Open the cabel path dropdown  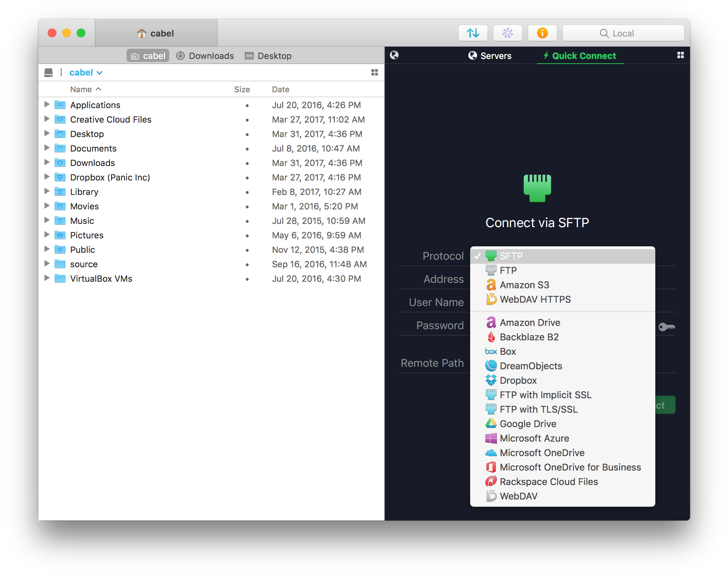tap(86, 73)
